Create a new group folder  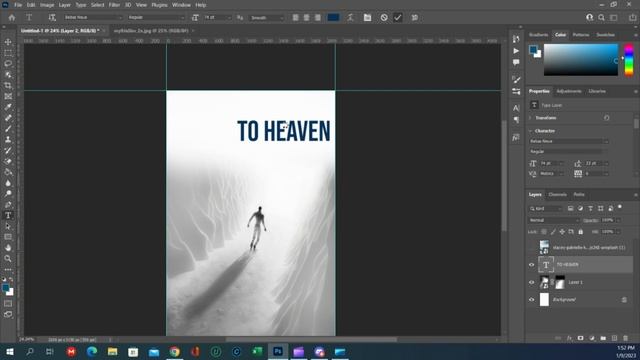point(603,338)
